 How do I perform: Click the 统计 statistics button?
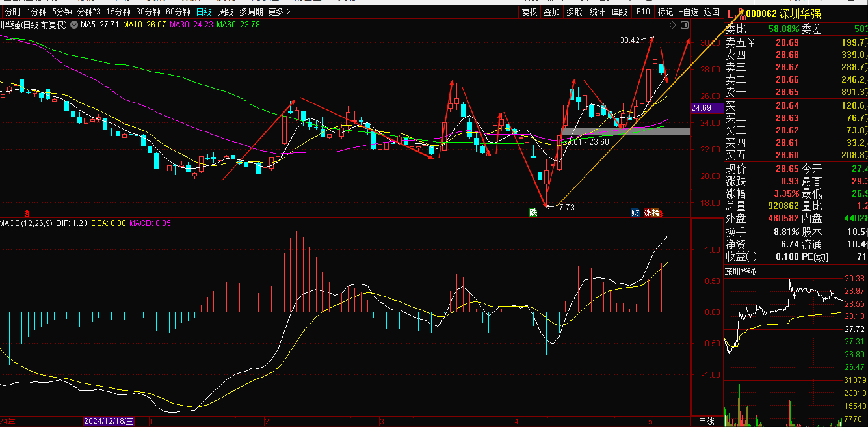tap(596, 12)
